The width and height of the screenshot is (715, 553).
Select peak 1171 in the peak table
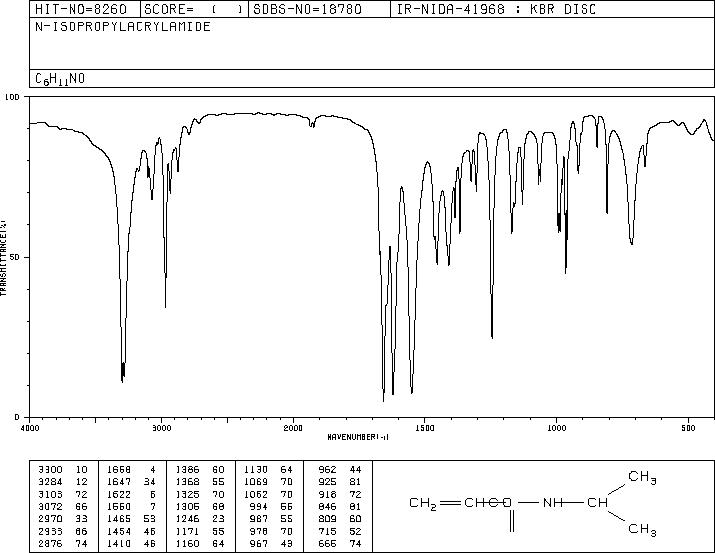click(x=188, y=531)
